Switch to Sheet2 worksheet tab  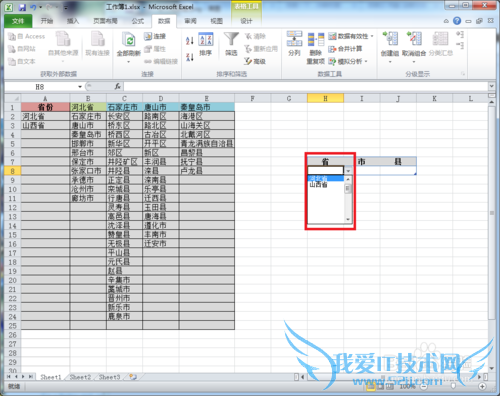click(80, 377)
